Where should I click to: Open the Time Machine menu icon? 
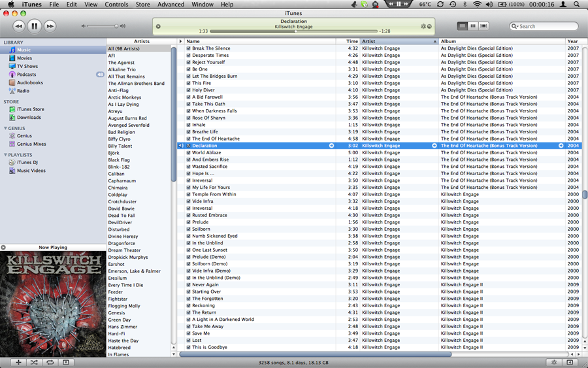[x=453, y=4]
